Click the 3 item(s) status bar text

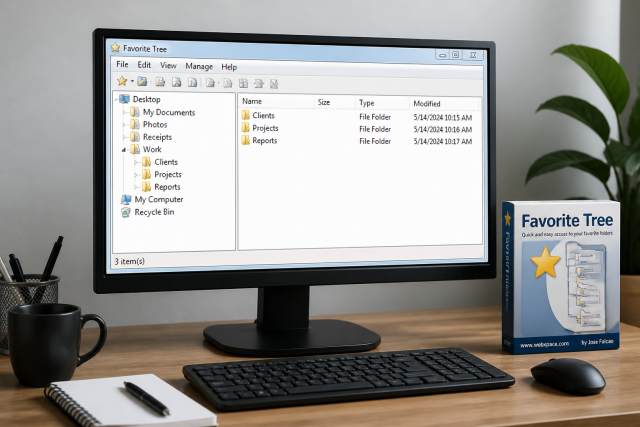129,261
